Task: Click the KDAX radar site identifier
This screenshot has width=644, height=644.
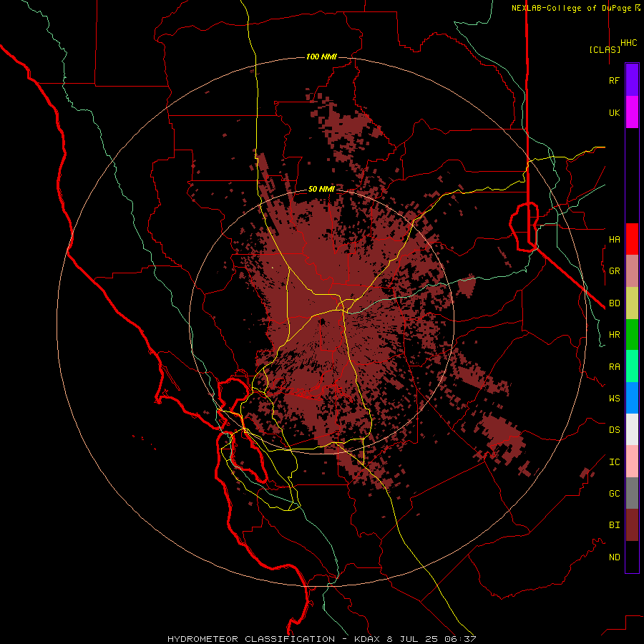Action: pyautogui.click(x=369, y=639)
